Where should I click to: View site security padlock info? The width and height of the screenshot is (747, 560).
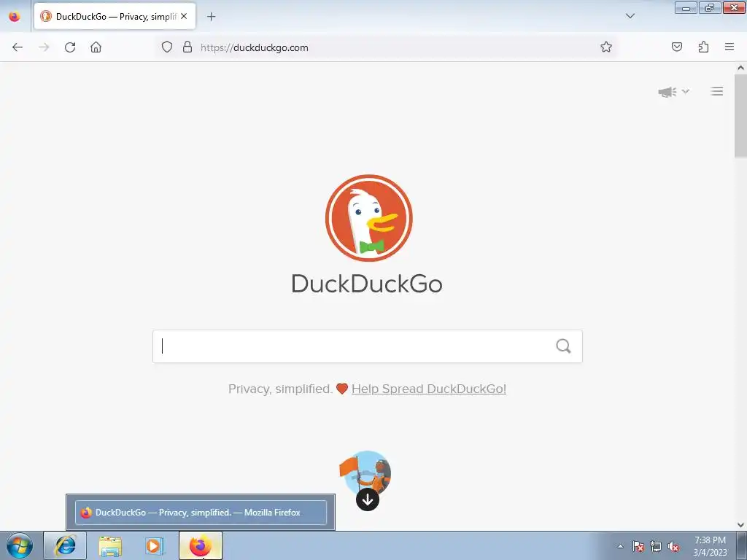187,47
